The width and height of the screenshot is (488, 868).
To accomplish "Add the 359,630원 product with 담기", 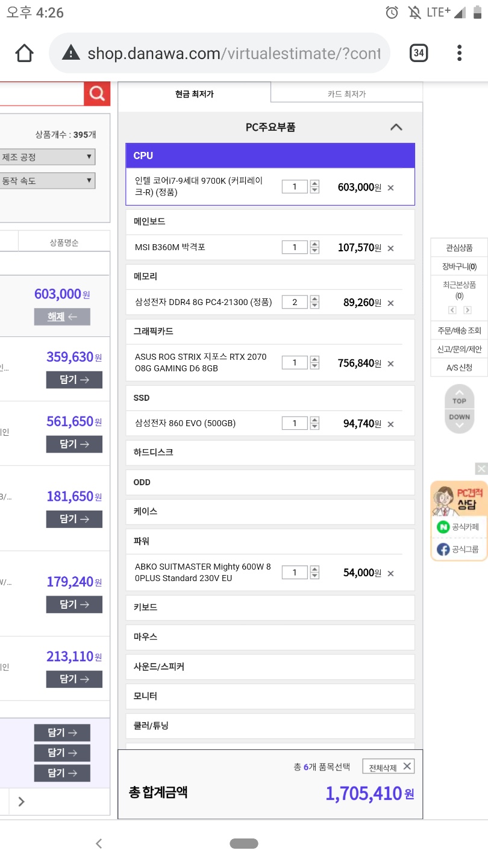I will 74,380.
